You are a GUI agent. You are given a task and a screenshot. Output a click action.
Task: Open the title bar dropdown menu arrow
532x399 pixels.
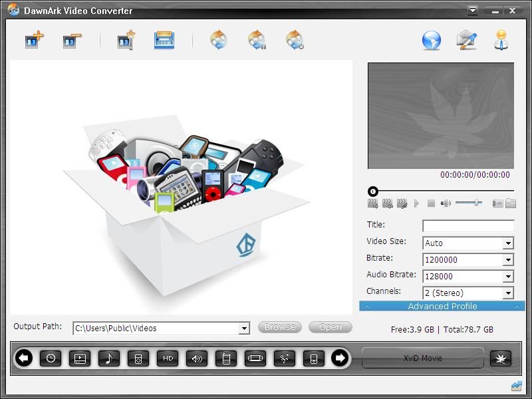click(473, 11)
